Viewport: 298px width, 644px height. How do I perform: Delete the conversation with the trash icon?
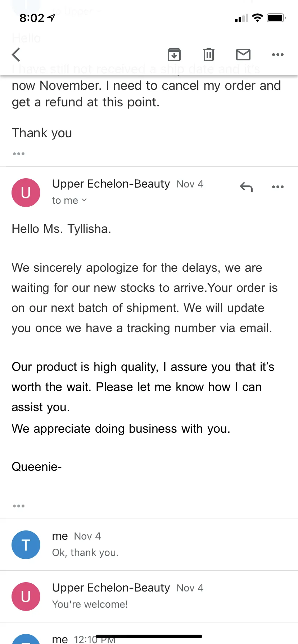tap(209, 55)
